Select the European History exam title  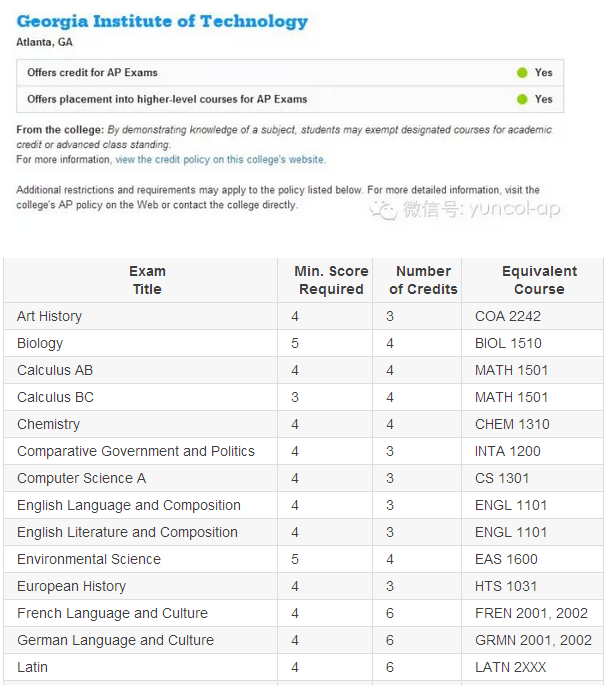72,586
